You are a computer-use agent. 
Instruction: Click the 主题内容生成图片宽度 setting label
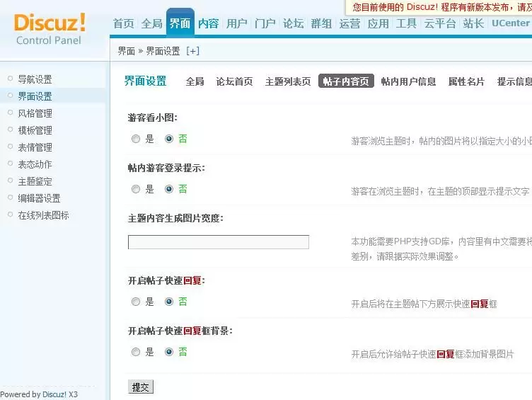click(x=175, y=218)
